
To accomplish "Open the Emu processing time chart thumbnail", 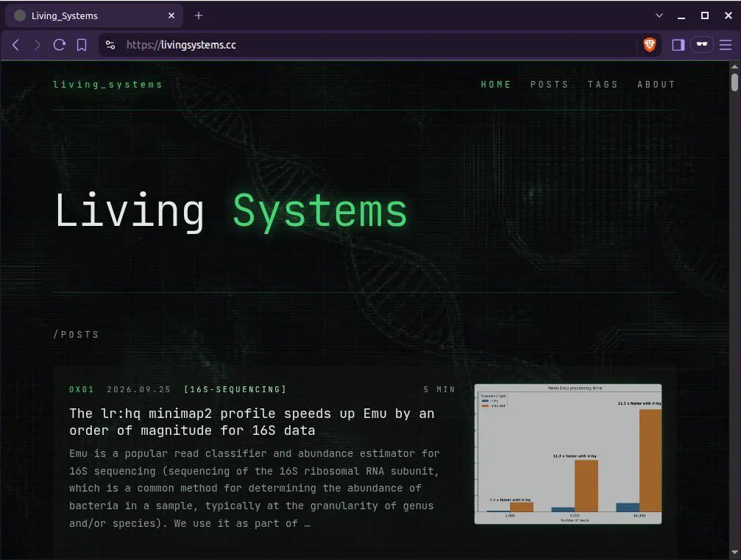I will click(568, 454).
